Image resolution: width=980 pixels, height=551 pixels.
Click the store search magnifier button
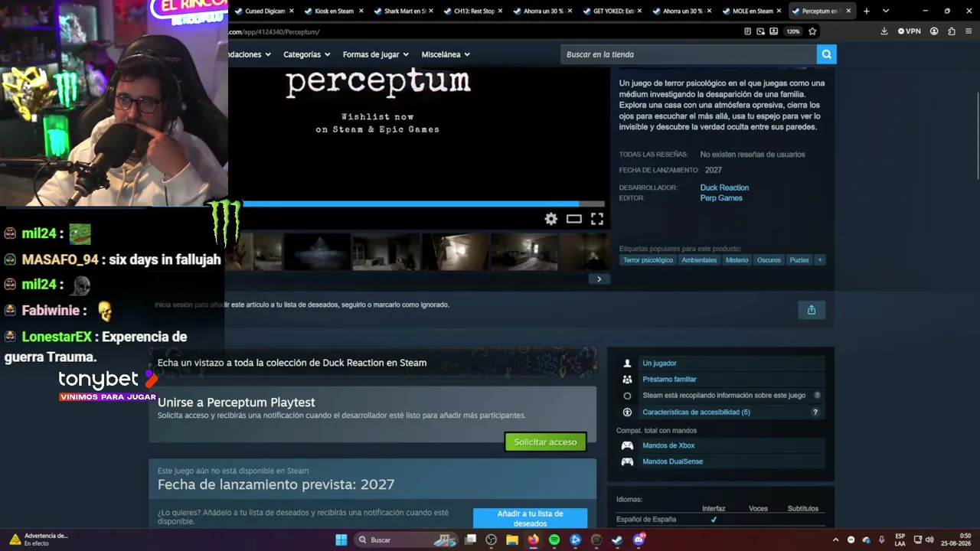click(826, 54)
